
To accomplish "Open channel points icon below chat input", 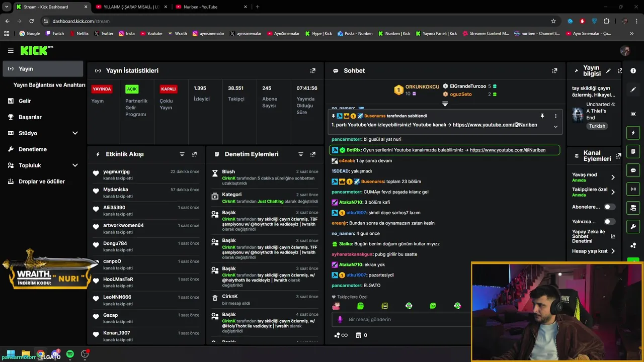I will [x=341, y=335].
